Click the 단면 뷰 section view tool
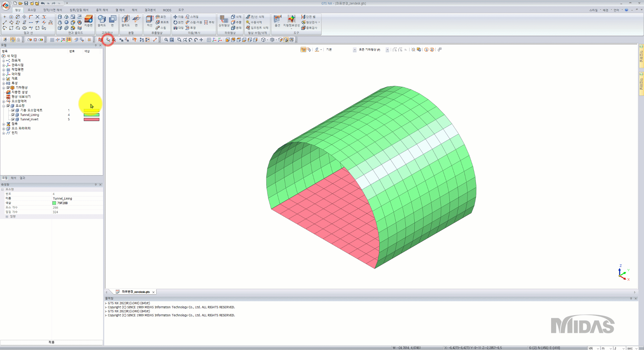 (x=309, y=17)
